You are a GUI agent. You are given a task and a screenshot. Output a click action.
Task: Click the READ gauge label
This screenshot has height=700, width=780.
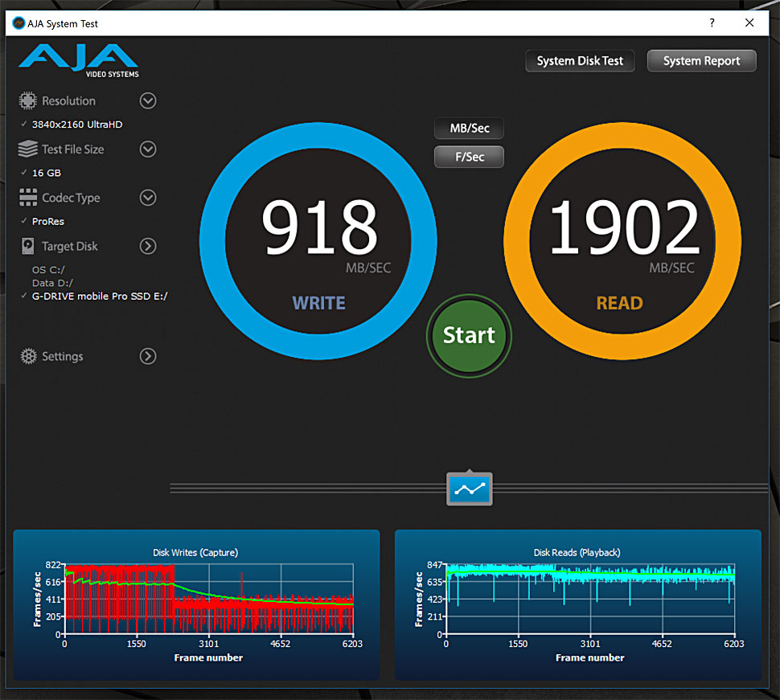(619, 303)
